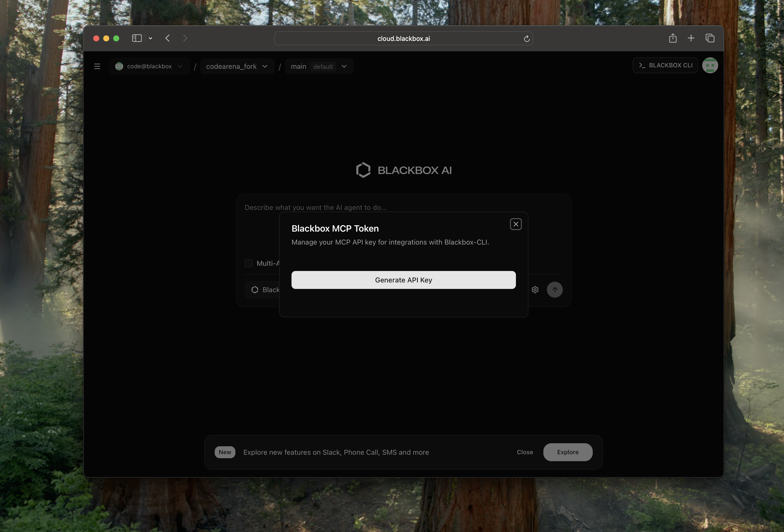Enable the Multi-Agent checkbox

tap(249, 263)
